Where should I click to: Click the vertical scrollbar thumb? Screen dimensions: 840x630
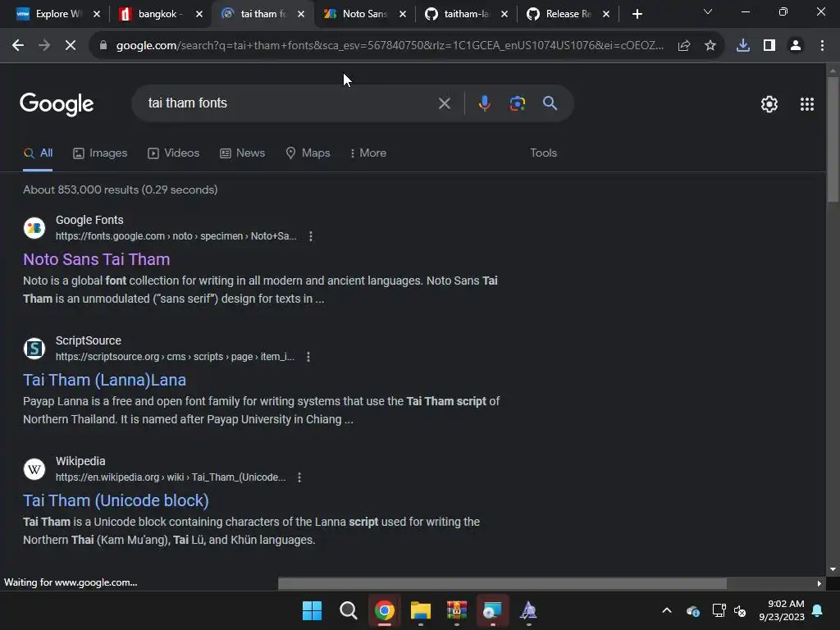pos(833,139)
